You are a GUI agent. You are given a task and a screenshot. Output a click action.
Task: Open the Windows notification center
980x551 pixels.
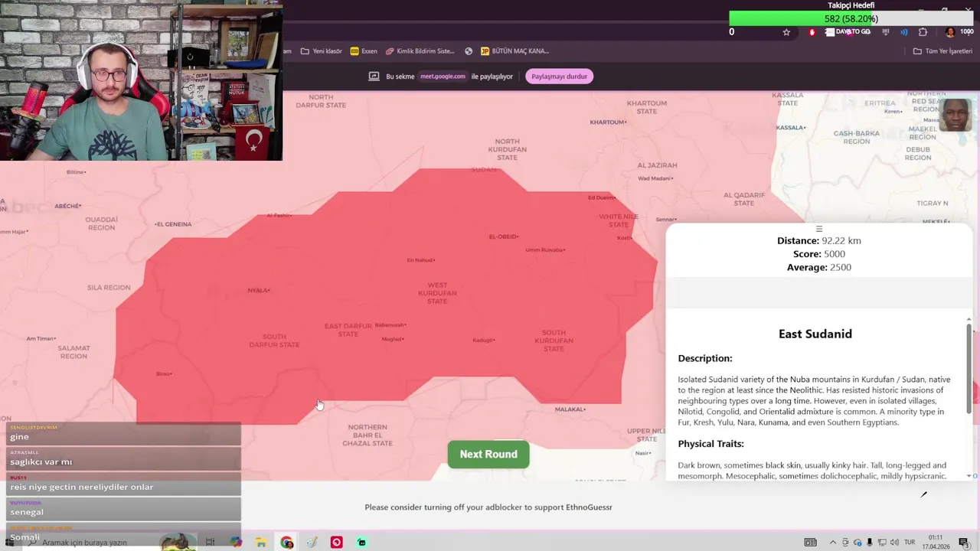point(963,543)
